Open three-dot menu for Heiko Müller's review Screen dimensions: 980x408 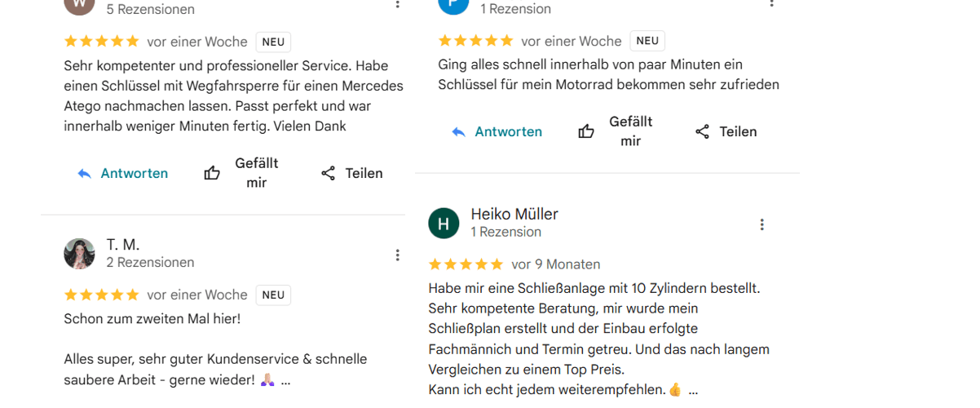761,224
